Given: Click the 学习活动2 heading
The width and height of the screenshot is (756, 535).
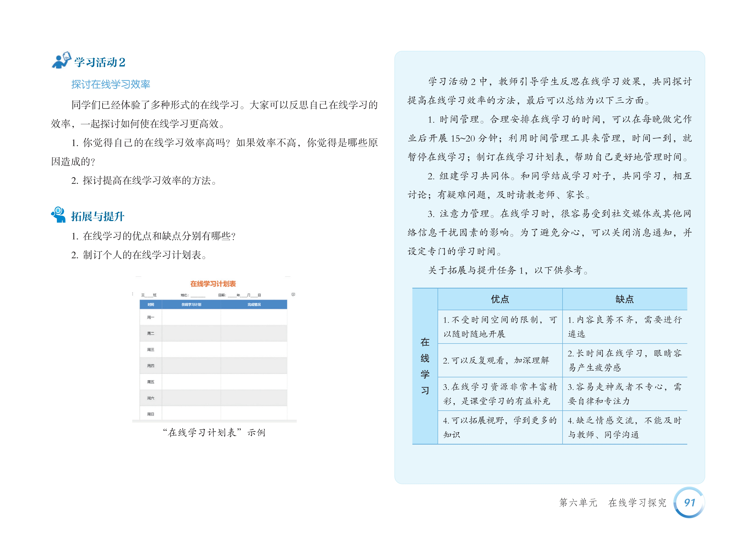Looking at the screenshot, I should [100, 62].
